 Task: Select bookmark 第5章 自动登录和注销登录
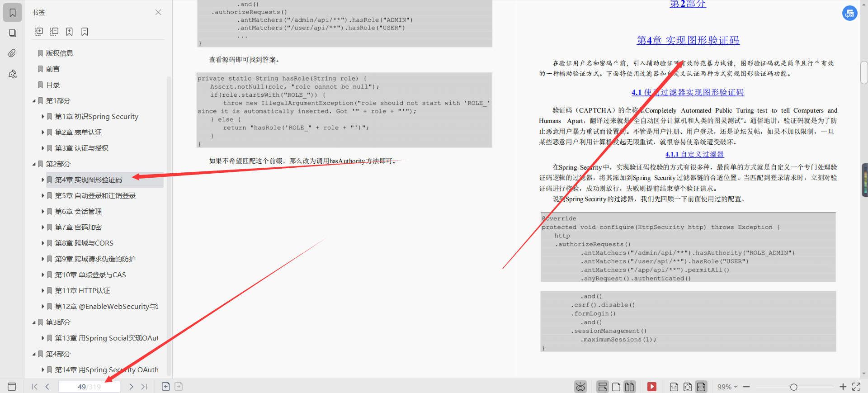point(95,196)
